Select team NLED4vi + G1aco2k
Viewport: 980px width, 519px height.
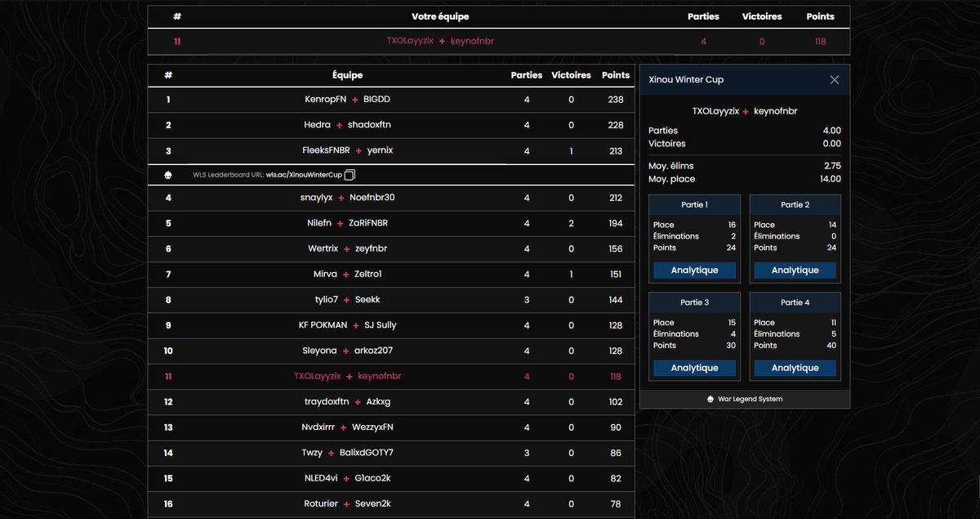point(391,478)
